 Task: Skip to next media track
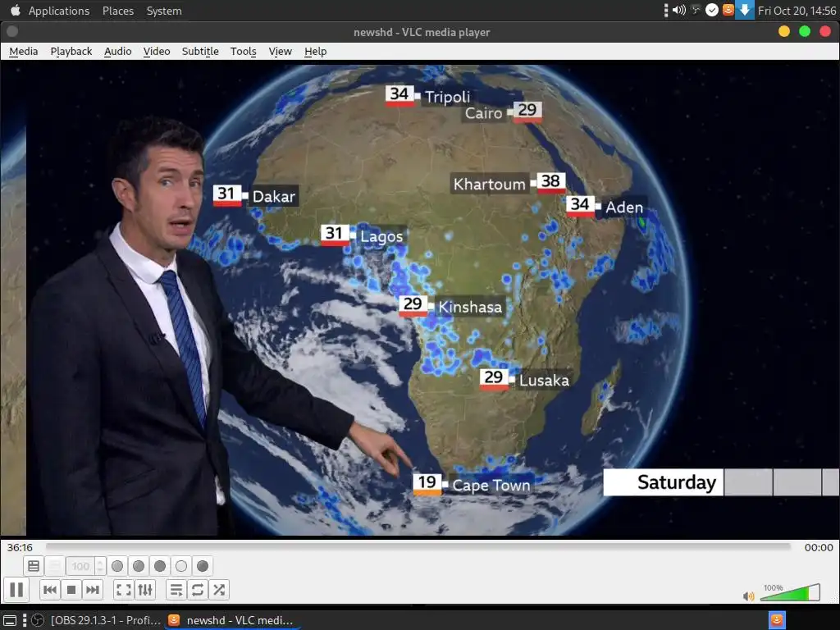click(93, 590)
